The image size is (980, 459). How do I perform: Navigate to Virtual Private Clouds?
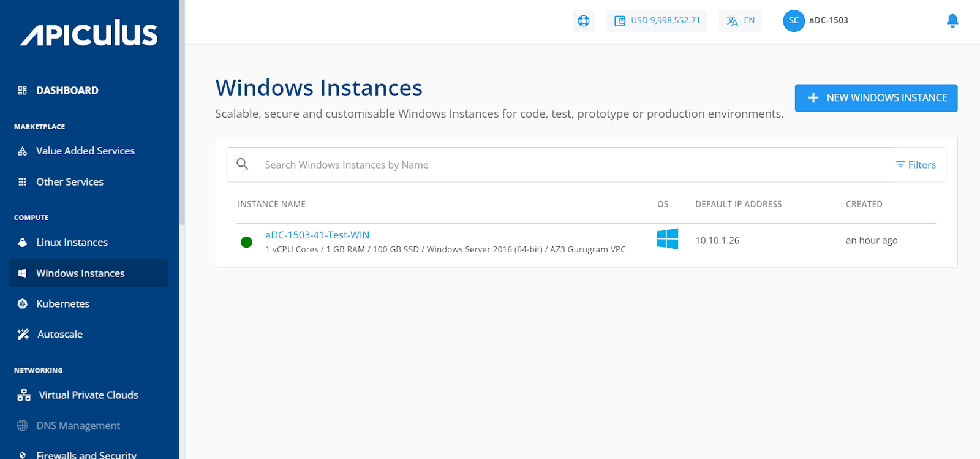click(88, 395)
